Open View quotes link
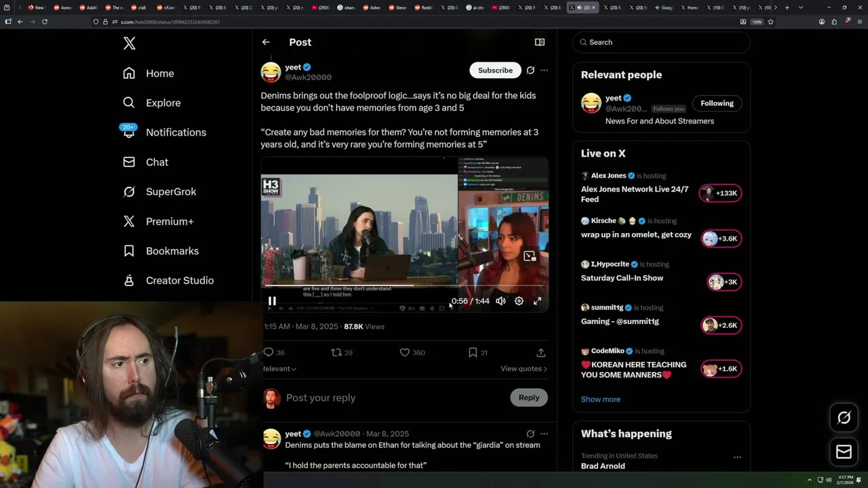Viewport: 868px width, 488px height. (524, 369)
